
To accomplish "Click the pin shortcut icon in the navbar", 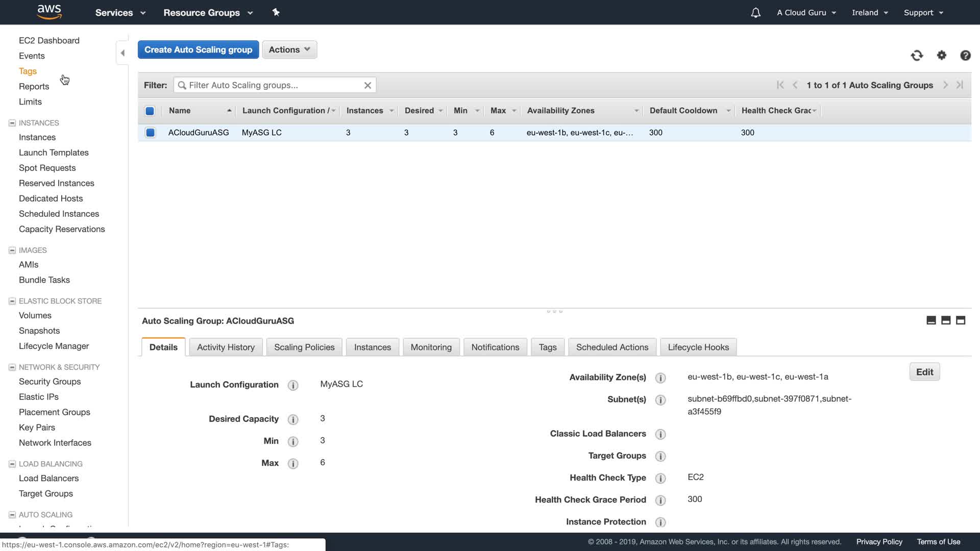I will coord(276,12).
